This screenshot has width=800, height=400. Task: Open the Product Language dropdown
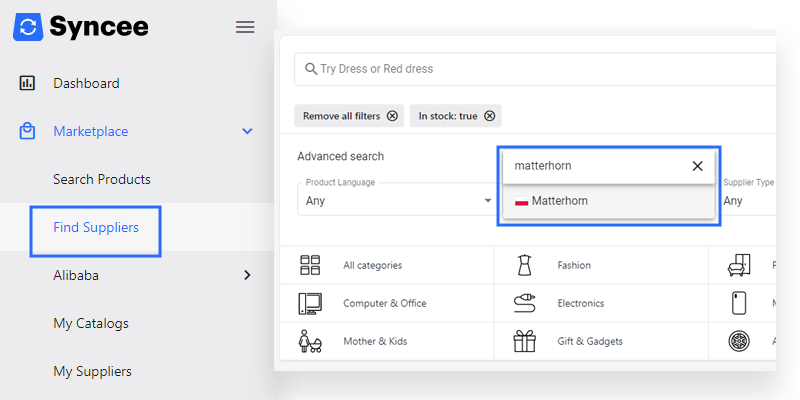click(395, 198)
